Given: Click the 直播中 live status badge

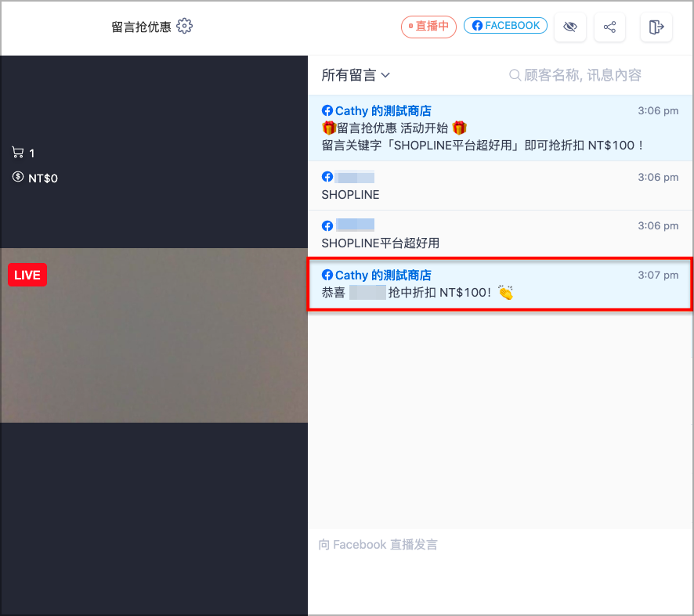Looking at the screenshot, I should click(428, 27).
